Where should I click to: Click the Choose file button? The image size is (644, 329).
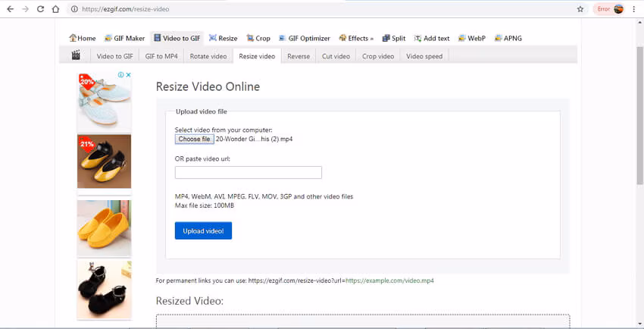(x=194, y=139)
